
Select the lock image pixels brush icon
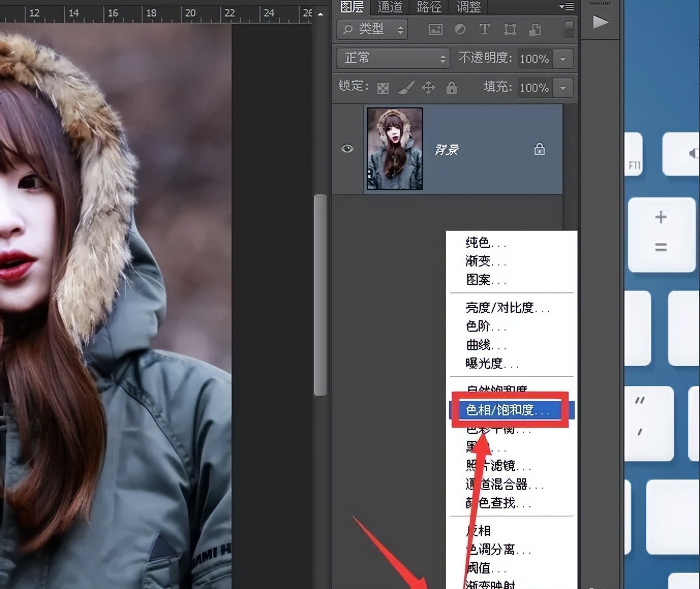pyautogui.click(x=407, y=87)
